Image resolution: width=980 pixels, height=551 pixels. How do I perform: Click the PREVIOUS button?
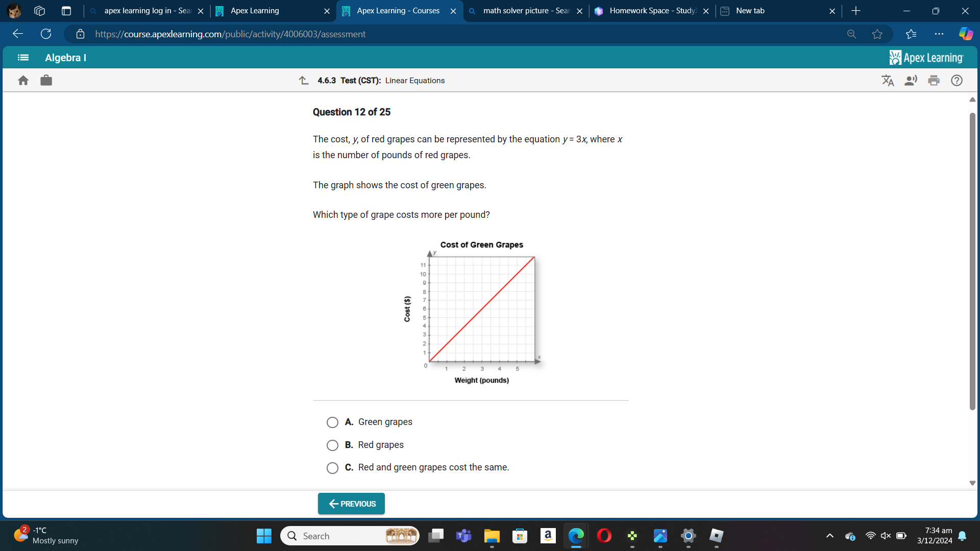[351, 503]
